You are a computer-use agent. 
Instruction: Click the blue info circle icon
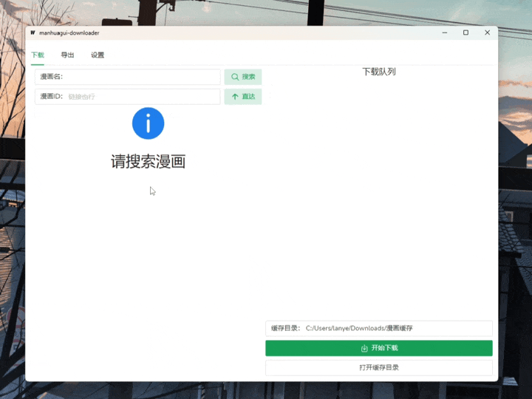(149, 123)
